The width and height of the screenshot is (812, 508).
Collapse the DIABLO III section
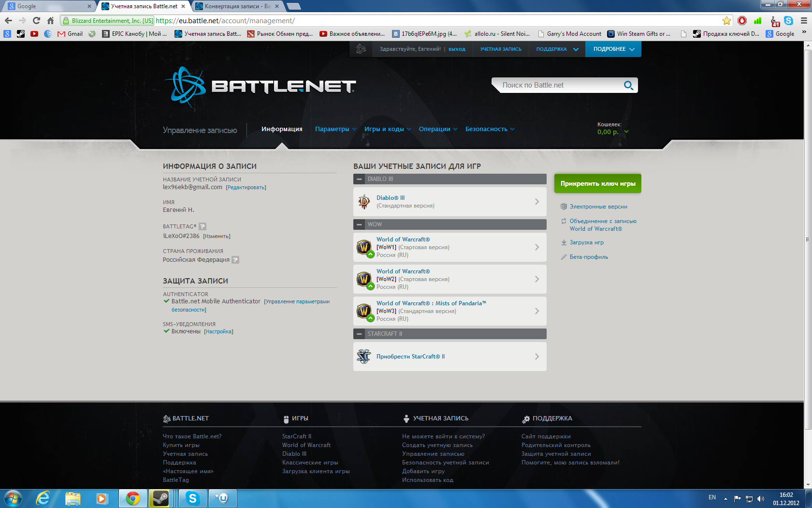coord(359,179)
